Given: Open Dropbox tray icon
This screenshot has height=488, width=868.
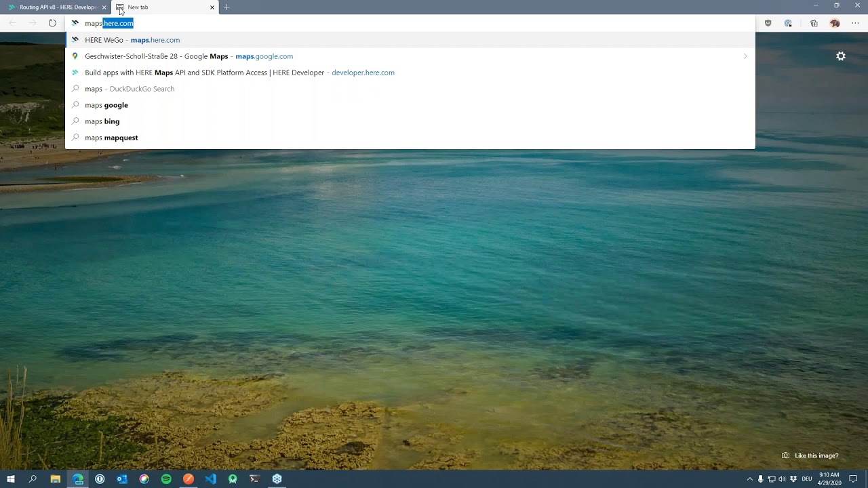Looking at the screenshot, I should pos(793,479).
